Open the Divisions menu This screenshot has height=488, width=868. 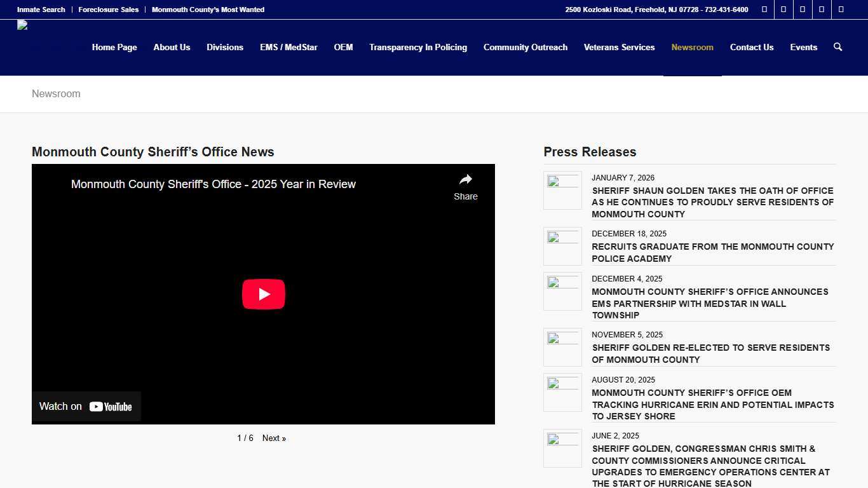pos(225,48)
